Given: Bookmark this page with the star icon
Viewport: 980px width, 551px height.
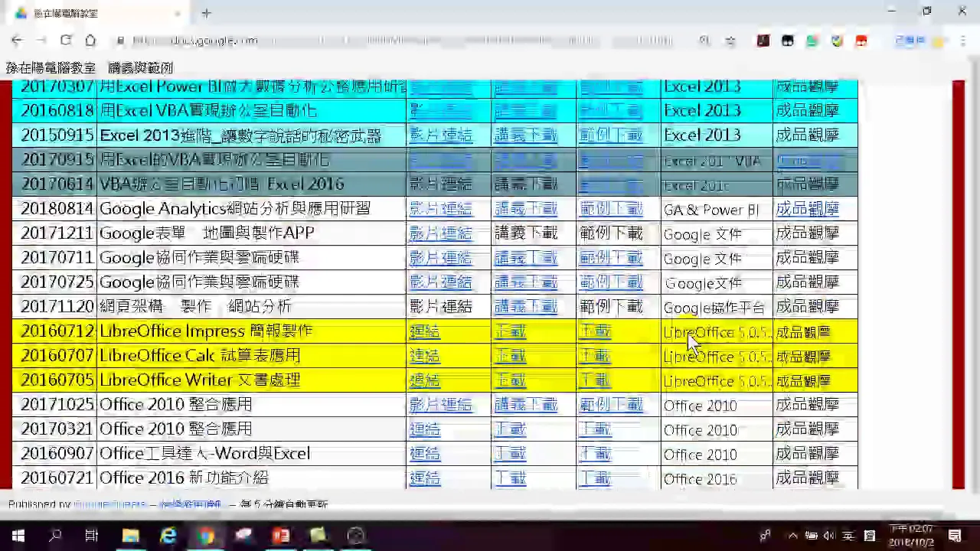Looking at the screenshot, I should 730,41.
